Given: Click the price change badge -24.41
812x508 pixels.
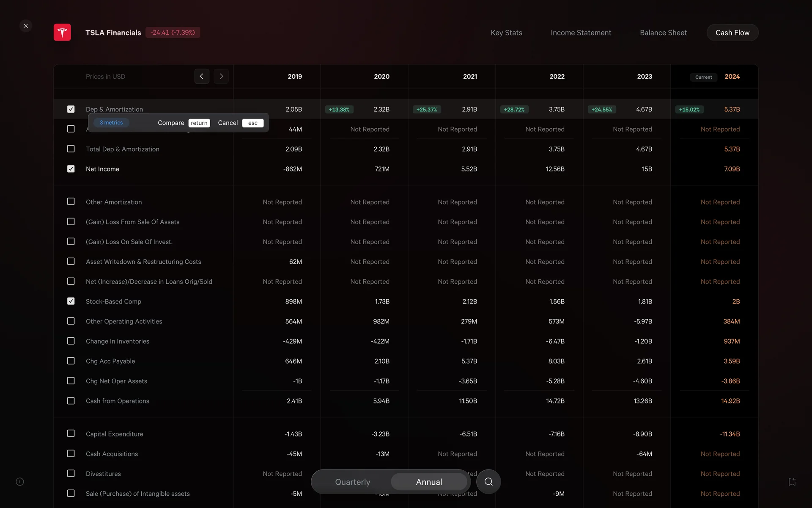Looking at the screenshot, I should (173, 33).
